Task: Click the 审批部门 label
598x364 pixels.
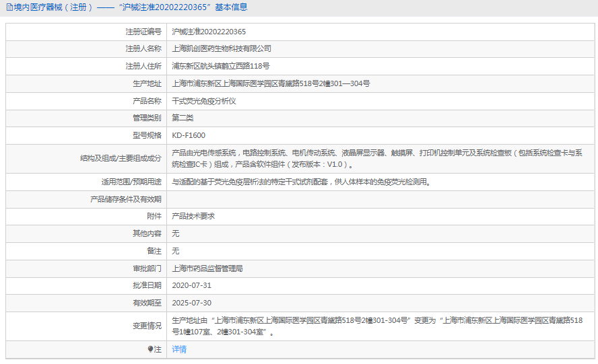Action: pyautogui.click(x=147, y=268)
